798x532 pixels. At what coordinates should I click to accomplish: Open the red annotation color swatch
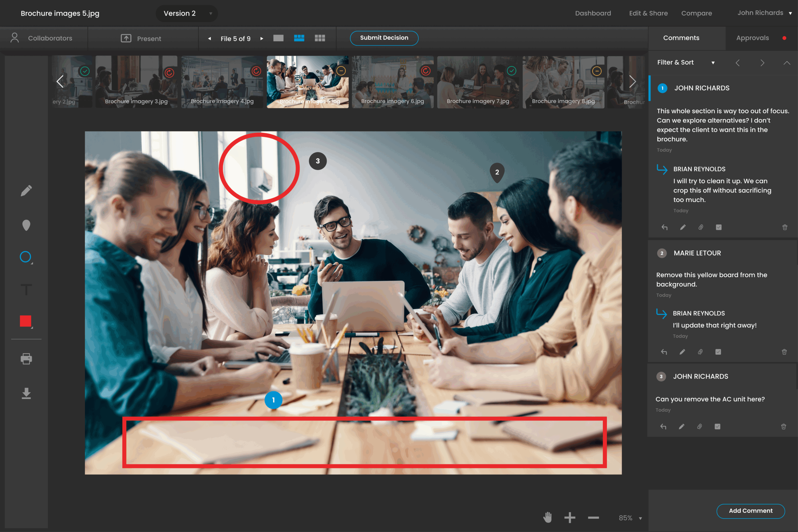click(x=26, y=321)
